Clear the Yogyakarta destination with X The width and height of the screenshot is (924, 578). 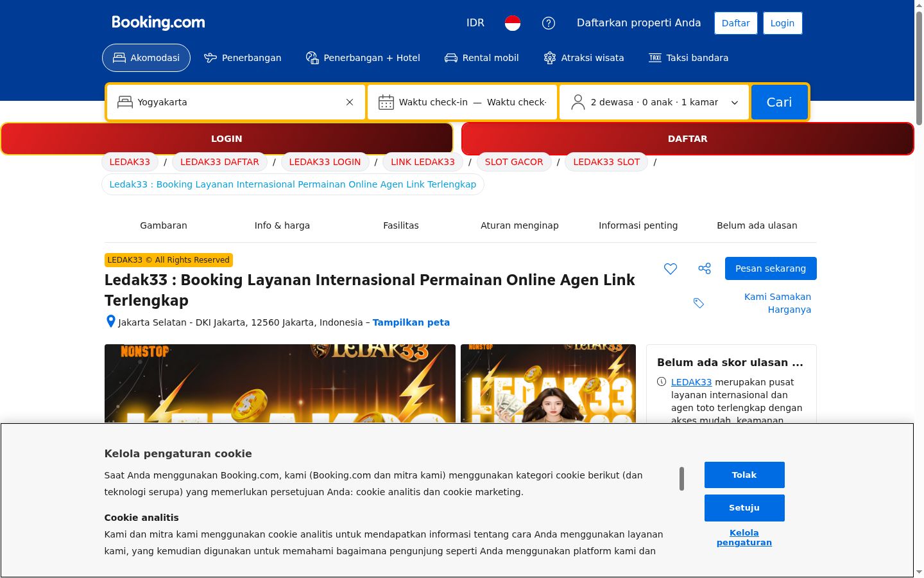[350, 102]
